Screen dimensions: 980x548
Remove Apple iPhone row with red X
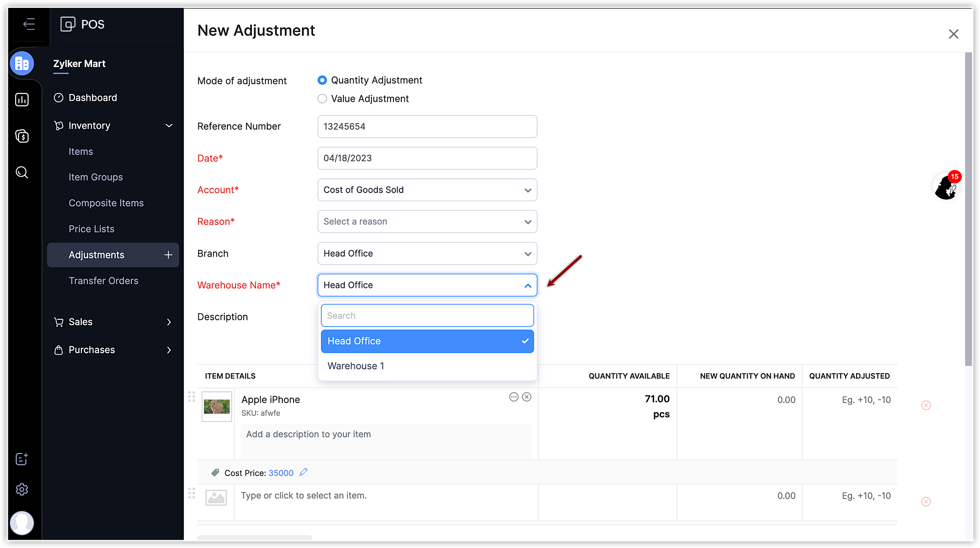[926, 405]
